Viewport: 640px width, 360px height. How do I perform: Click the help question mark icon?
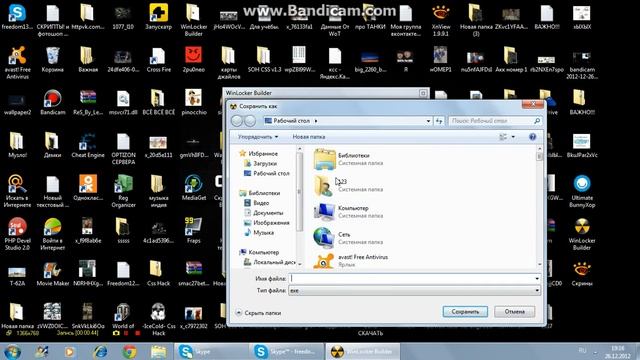coord(532,137)
